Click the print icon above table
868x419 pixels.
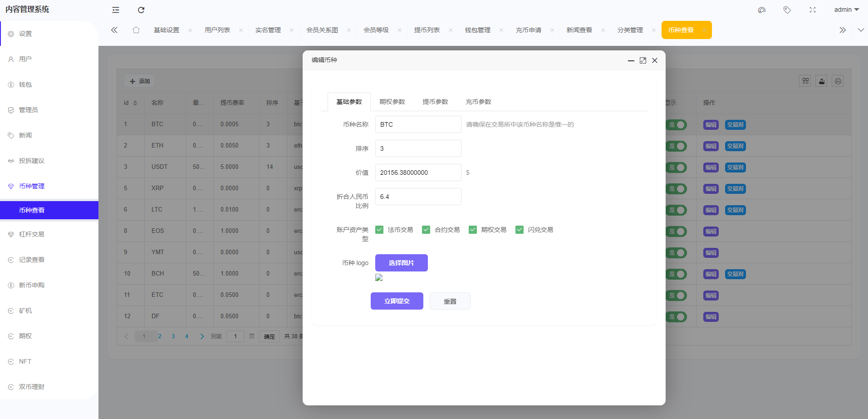[x=838, y=81]
